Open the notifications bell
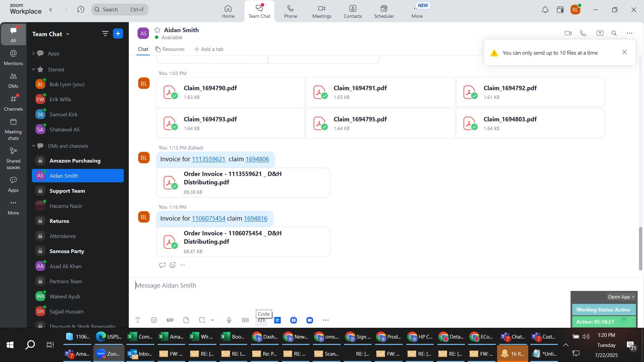The width and height of the screenshot is (644, 362). (x=545, y=10)
